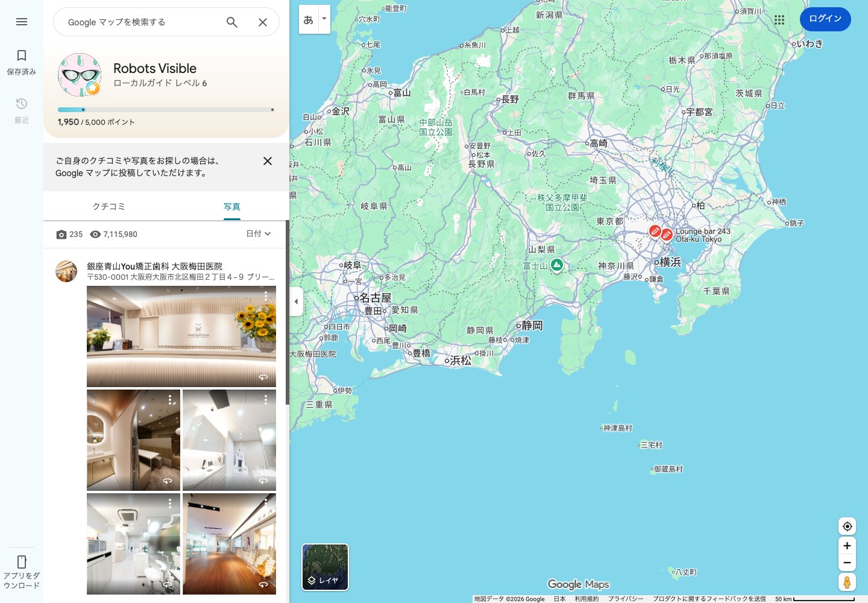Zoom in with the plus button

tap(847, 546)
